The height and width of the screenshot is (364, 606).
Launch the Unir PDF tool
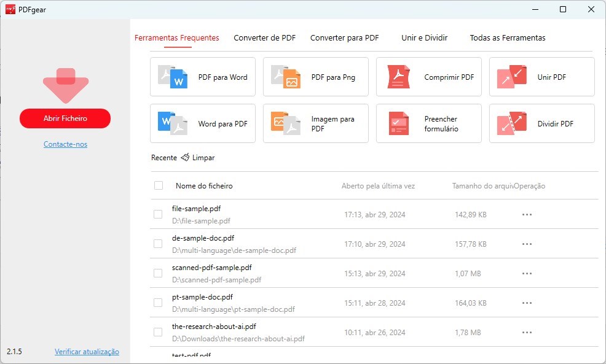pyautogui.click(x=541, y=77)
